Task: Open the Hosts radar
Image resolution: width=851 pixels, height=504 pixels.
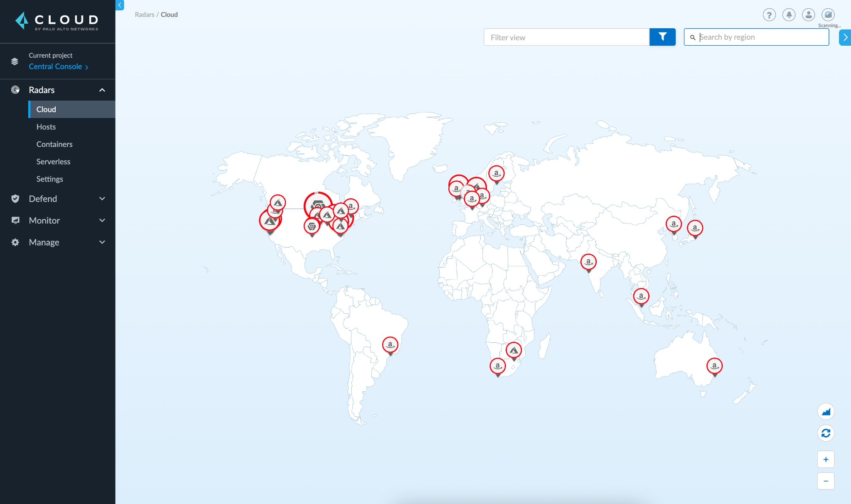Action: tap(46, 127)
